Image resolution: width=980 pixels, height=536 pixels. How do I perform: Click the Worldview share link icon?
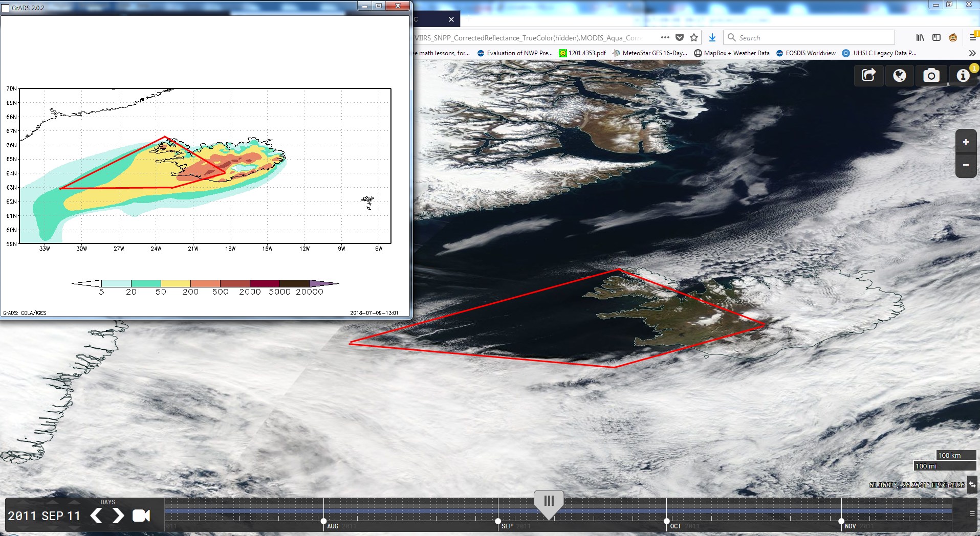click(x=868, y=76)
